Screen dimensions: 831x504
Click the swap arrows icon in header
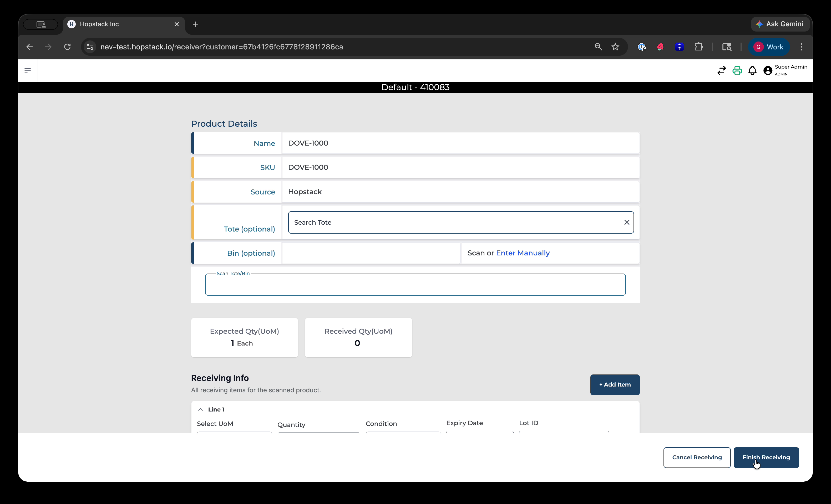tap(721, 70)
